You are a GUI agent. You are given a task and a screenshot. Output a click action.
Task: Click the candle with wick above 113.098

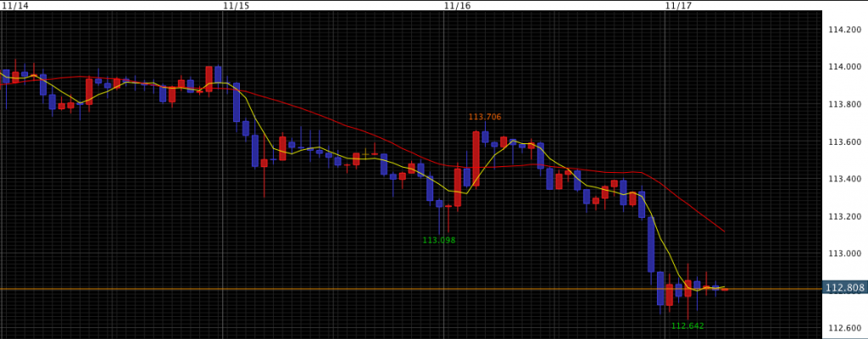[439, 216]
